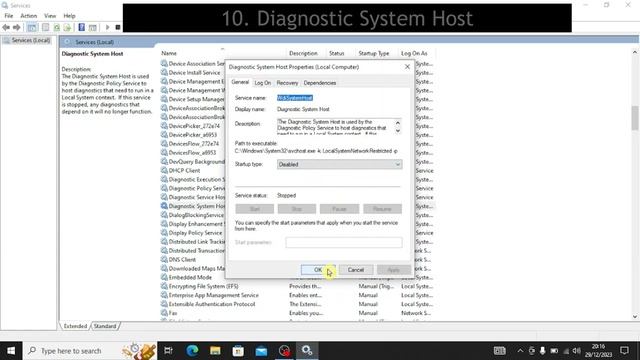Open the notification center icon

(624, 351)
